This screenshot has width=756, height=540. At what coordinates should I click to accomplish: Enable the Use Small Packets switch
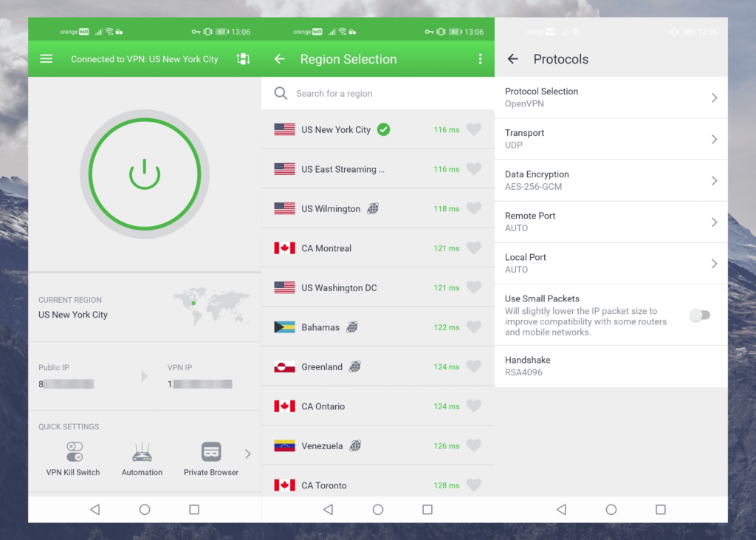click(700, 315)
